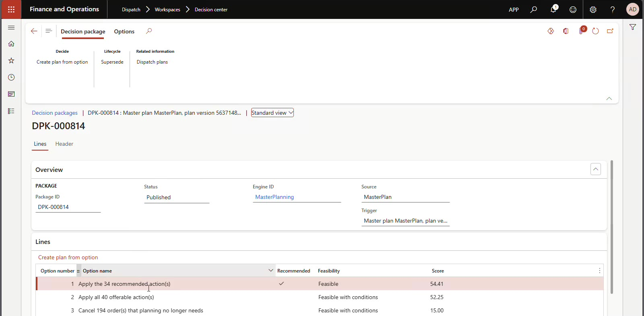Click the search magnifier in top bar

[x=534, y=9]
